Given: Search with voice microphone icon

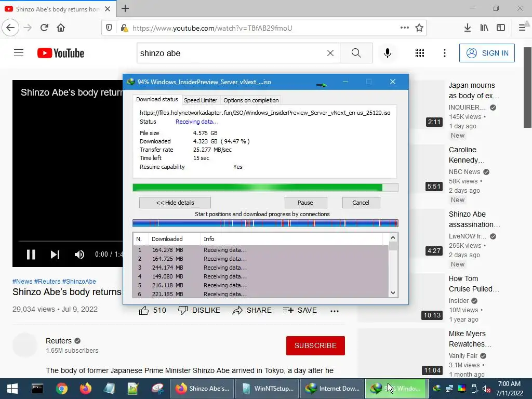Looking at the screenshot, I should click(388, 53).
